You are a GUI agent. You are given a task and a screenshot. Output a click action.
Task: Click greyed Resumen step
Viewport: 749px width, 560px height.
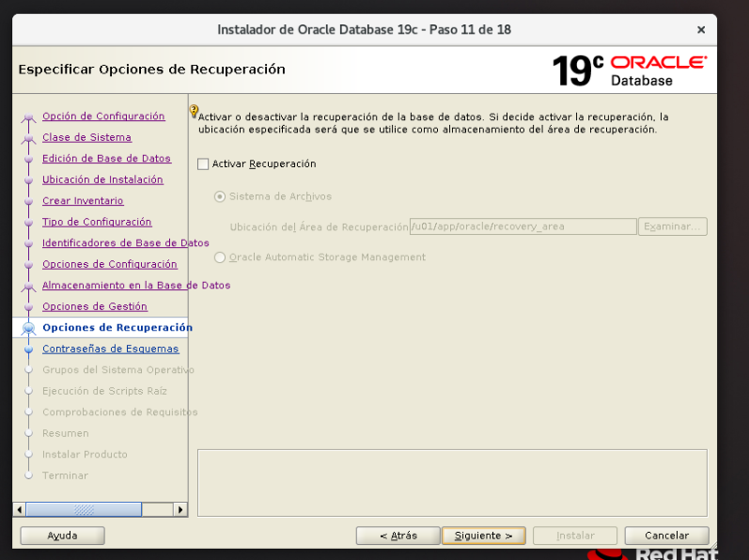click(66, 433)
